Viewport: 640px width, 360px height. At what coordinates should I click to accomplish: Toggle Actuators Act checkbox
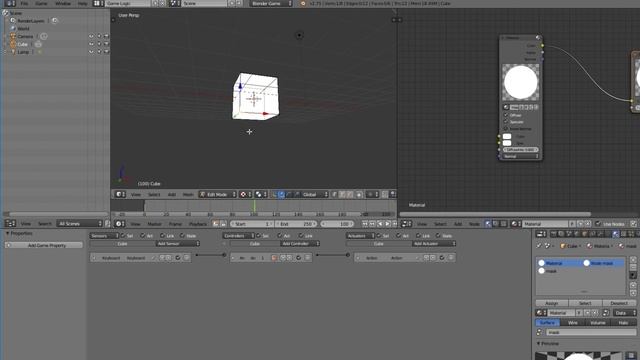click(x=398, y=236)
